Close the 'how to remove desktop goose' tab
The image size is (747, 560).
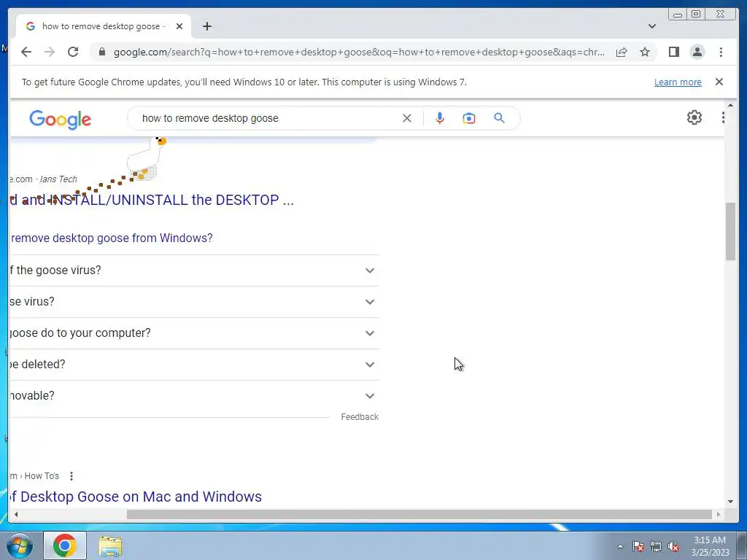[x=179, y=26]
